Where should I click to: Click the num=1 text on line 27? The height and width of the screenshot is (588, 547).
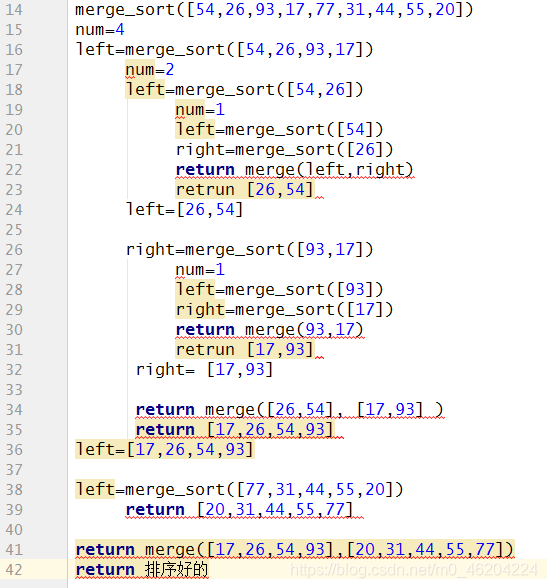200,270
